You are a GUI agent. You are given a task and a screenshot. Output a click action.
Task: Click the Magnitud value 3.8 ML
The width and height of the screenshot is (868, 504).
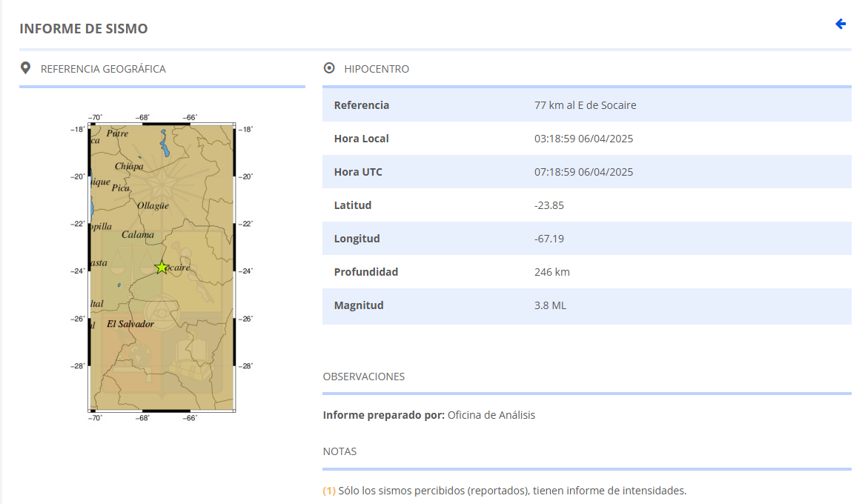coord(550,305)
